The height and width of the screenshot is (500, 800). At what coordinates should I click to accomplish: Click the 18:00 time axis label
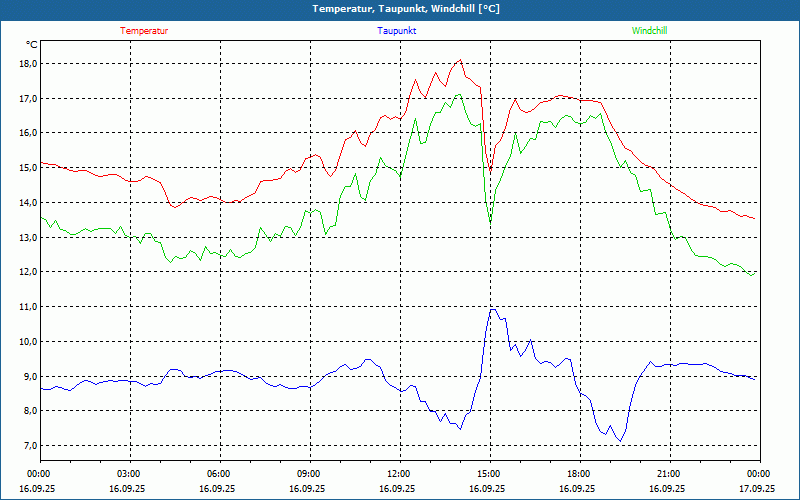click(579, 474)
